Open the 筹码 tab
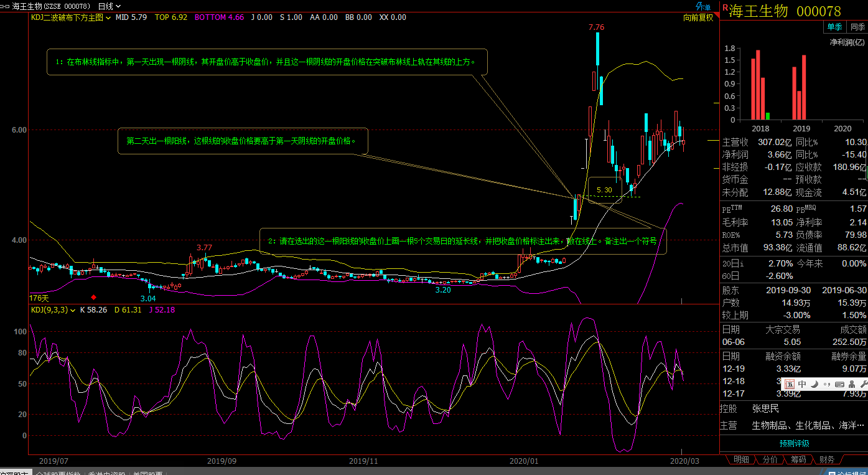The image size is (868, 475). click(798, 459)
